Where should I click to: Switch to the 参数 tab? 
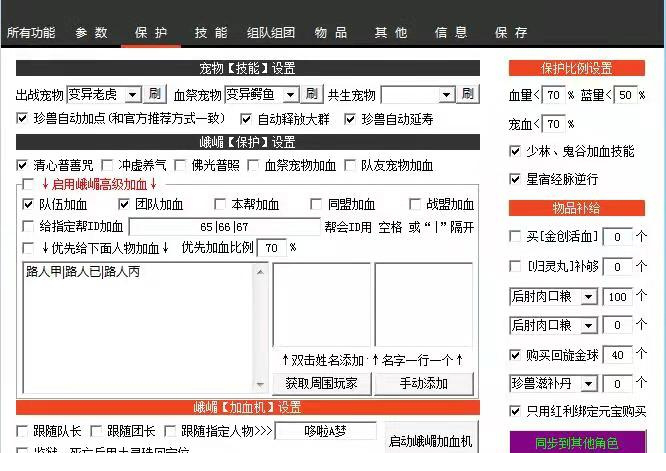tap(91, 33)
